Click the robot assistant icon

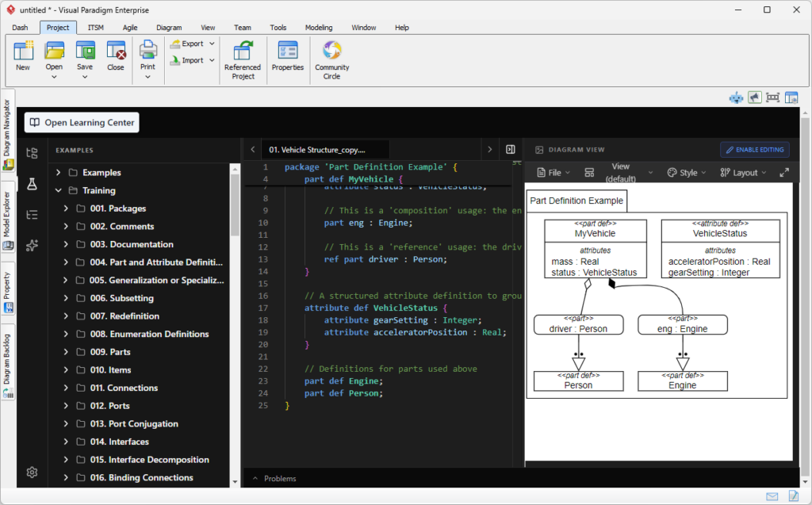coord(736,98)
